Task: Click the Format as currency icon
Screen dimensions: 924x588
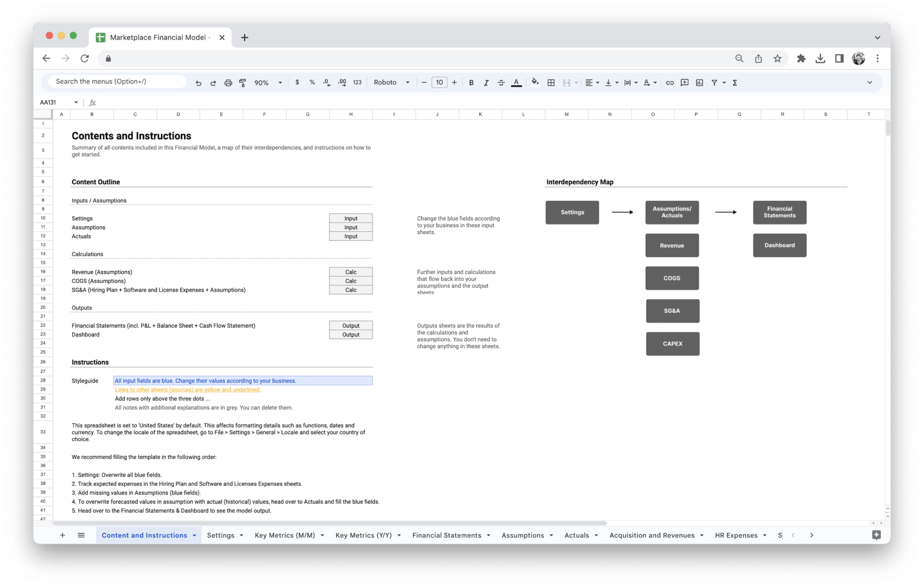Action: point(297,82)
